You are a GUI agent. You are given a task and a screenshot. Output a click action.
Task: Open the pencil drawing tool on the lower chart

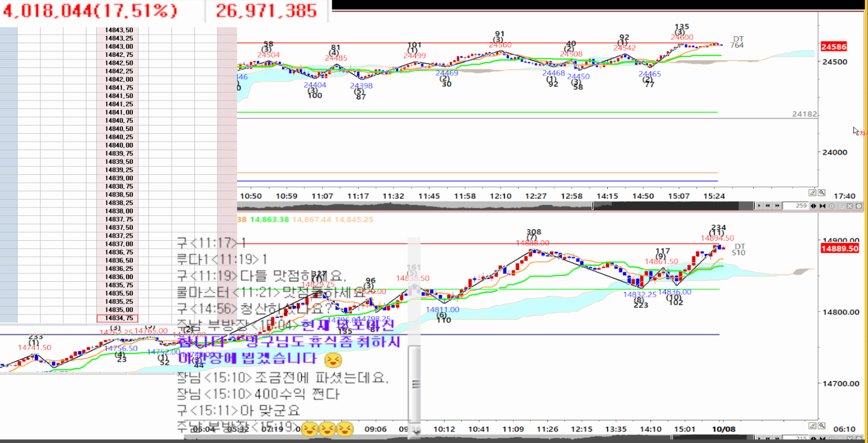812,426
